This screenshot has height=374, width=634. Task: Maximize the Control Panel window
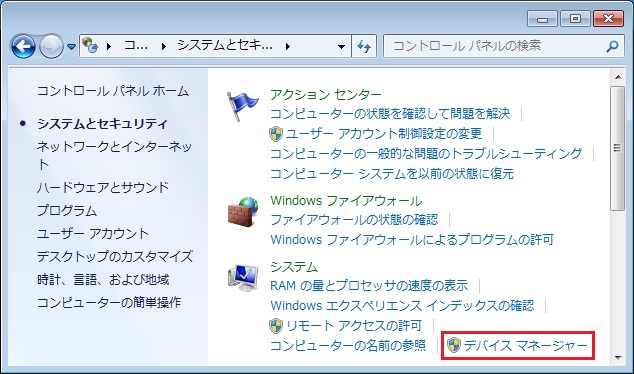[575, 19]
